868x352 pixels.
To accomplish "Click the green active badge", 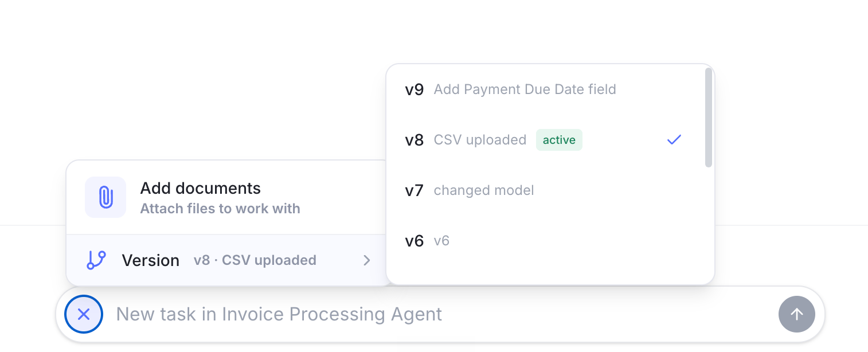I will (559, 140).
